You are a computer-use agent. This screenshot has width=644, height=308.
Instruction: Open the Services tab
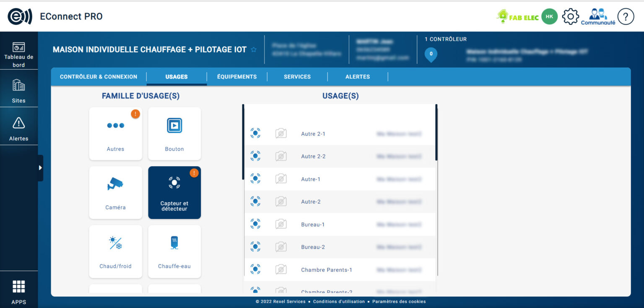297,77
